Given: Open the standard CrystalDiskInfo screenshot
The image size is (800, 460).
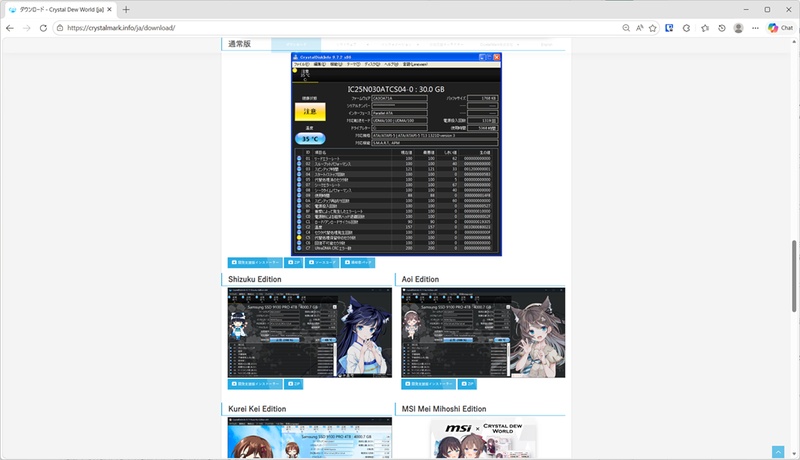Looking at the screenshot, I should pos(396,154).
